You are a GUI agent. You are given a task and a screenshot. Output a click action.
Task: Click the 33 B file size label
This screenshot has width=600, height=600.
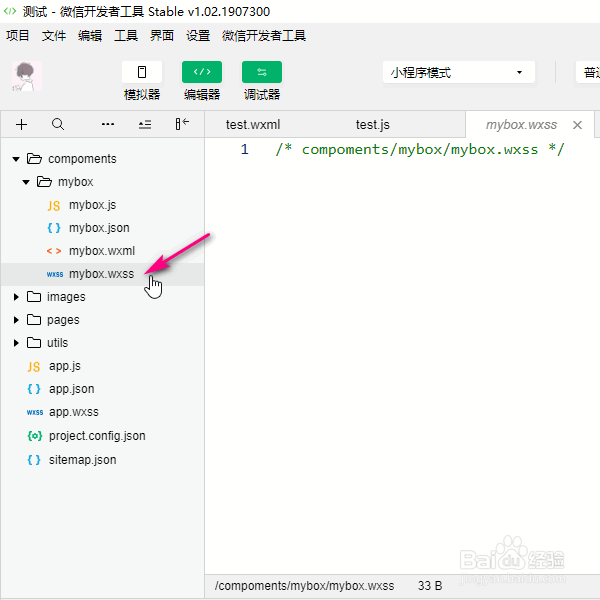pos(430,586)
